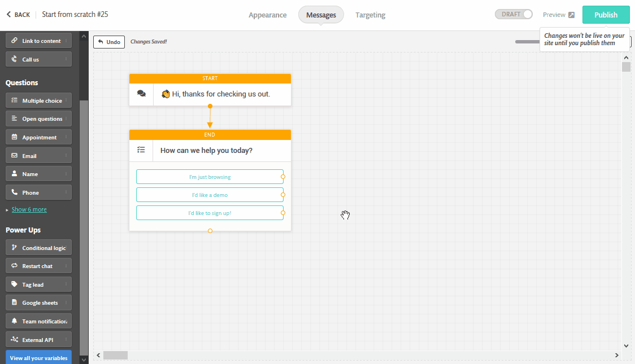635x364 pixels.
Task: Click the Undo button
Action: click(109, 42)
